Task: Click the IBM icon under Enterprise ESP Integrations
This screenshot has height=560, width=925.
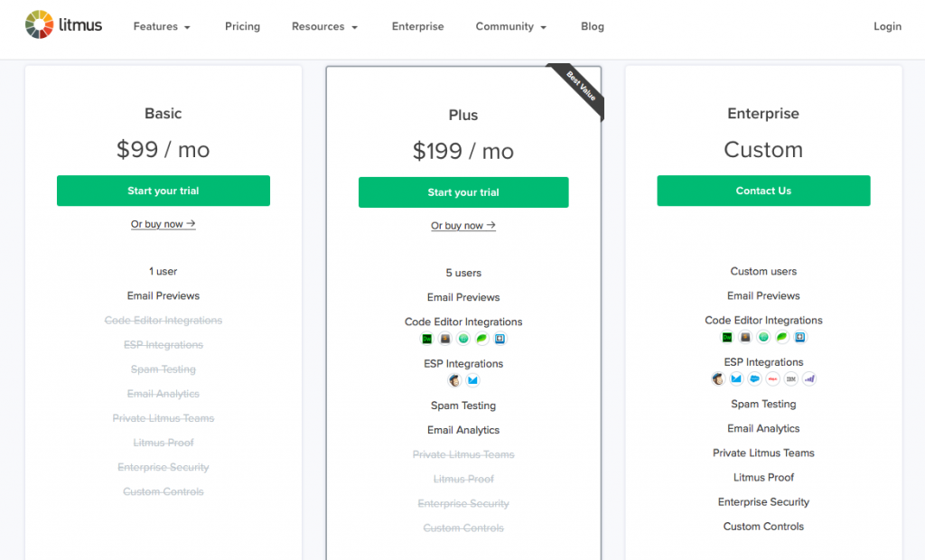Action: 791,378
